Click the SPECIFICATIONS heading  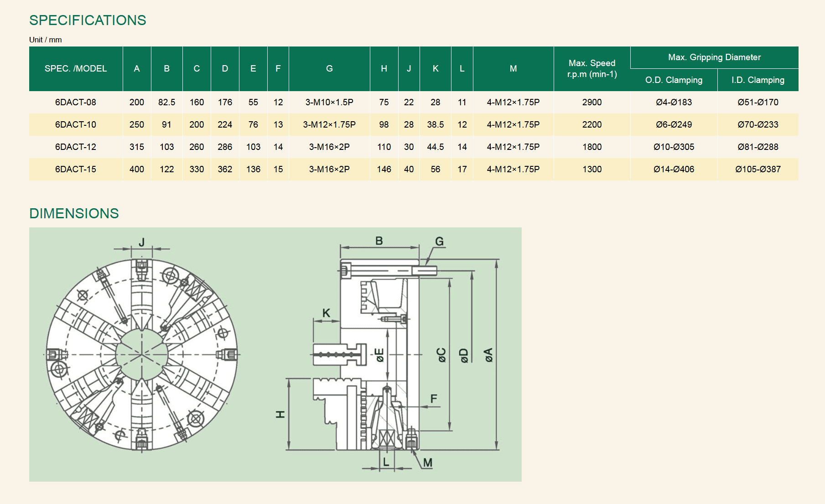(x=88, y=20)
